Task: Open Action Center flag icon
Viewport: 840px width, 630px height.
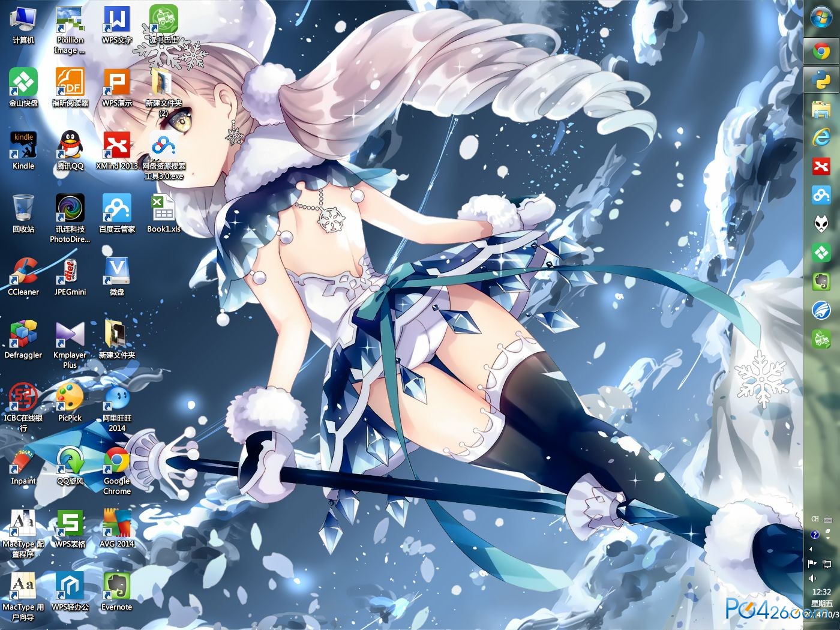Action: (x=812, y=563)
